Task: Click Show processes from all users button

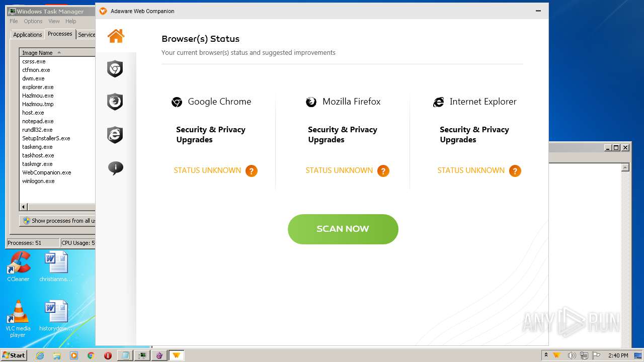Action: click(x=57, y=221)
